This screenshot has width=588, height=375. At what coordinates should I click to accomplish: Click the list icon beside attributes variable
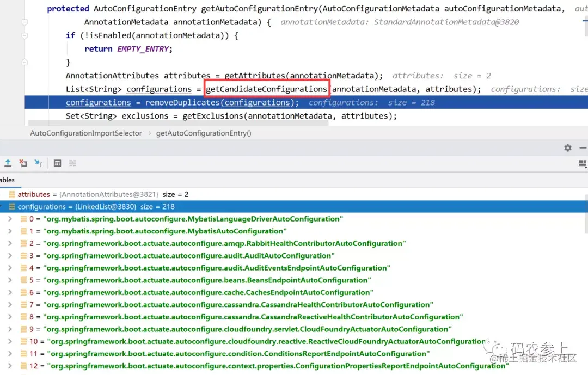(12, 194)
